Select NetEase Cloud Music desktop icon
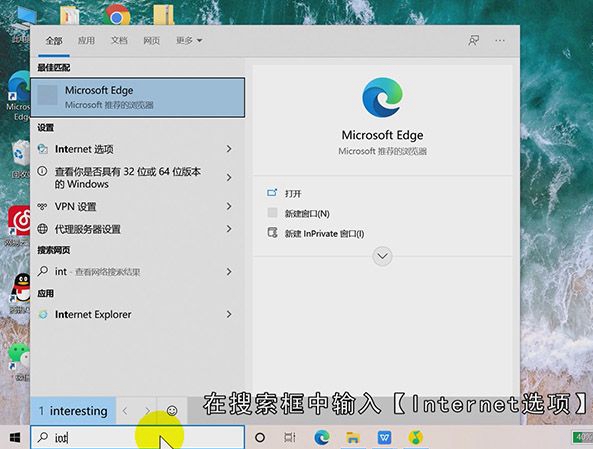The image size is (593, 449). [x=19, y=225]
